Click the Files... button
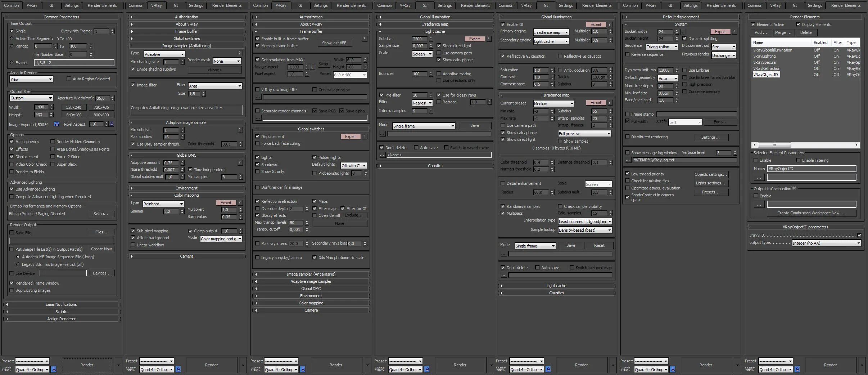The height and width of the screenshot is (375, 868). [x=101, y=232]
